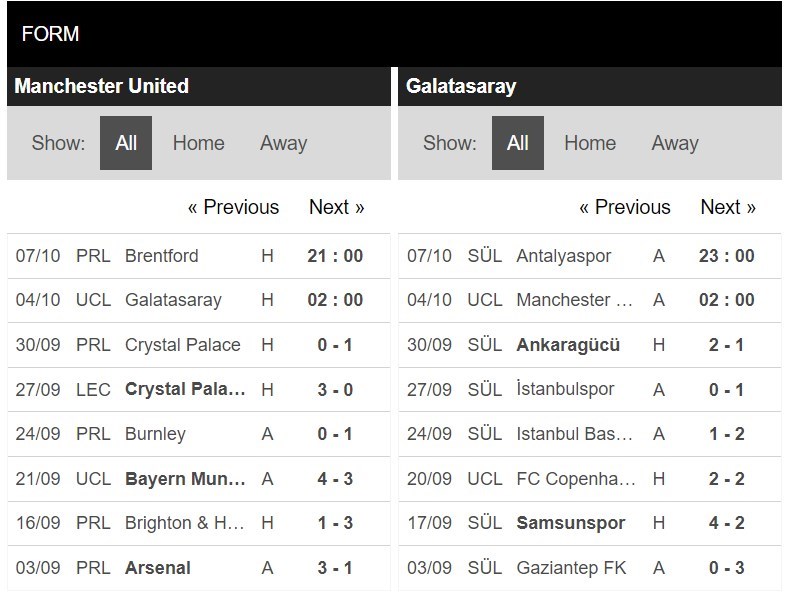788x611 pixels.
Task: Go to Manchester United's next matches
Action: (336, 207)
